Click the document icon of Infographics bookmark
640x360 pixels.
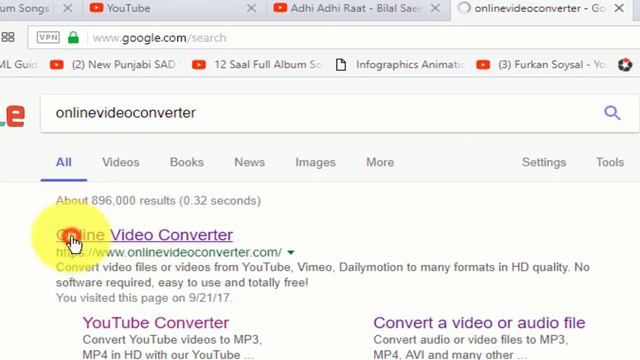coord(341,64)
